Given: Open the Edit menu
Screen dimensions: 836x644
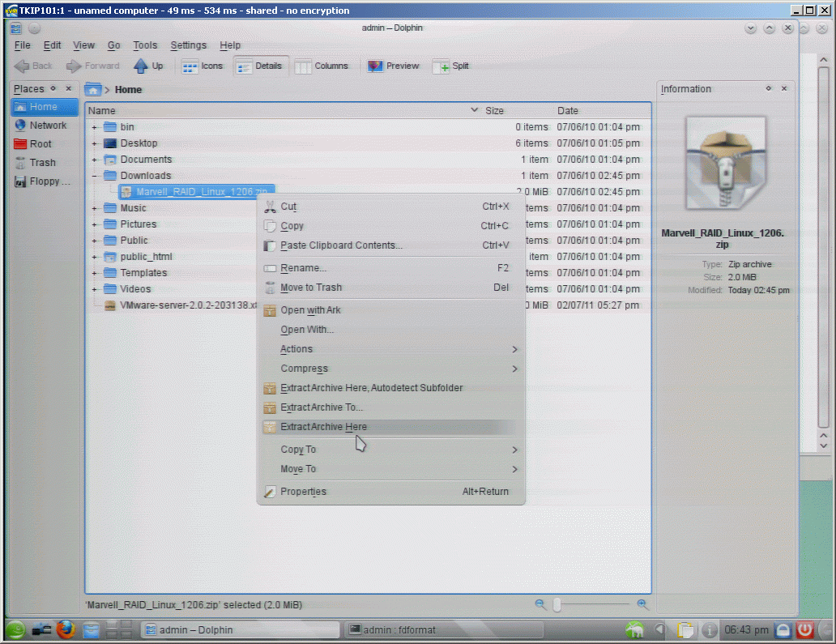Looking at the screenshot, I should tap(52, 45).
